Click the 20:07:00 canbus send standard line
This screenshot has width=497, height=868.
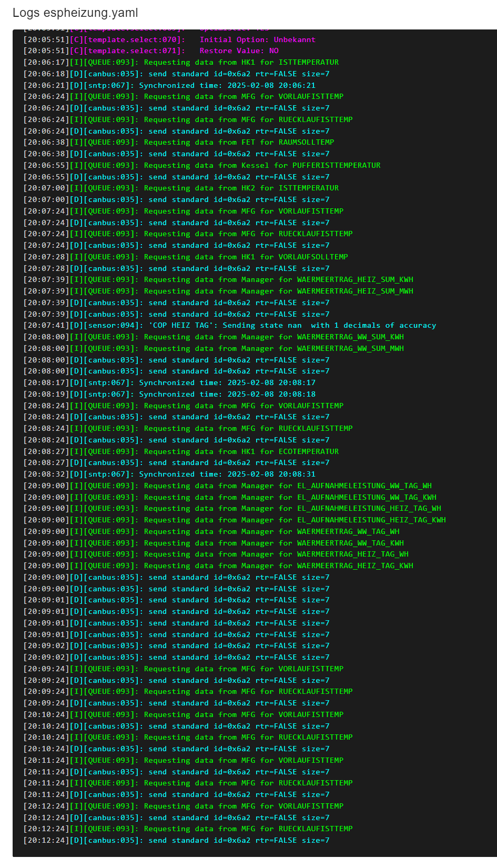pos(176,200)
